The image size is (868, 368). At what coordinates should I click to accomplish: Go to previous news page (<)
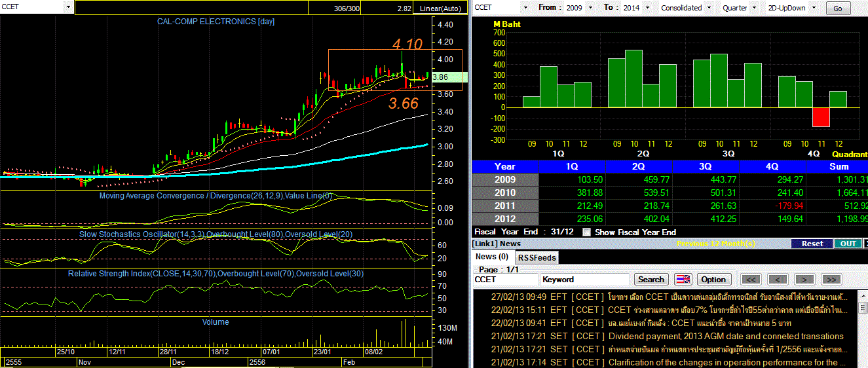(778, 279)
